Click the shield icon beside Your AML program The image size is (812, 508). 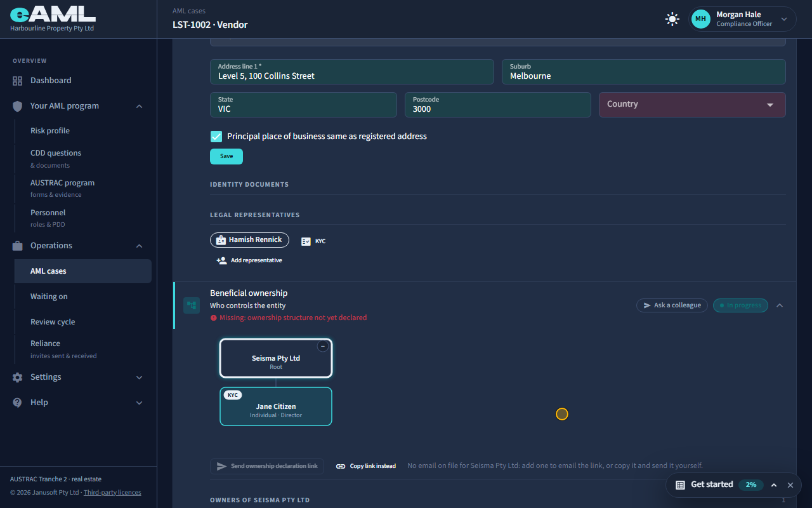click(x=17, y=106)
